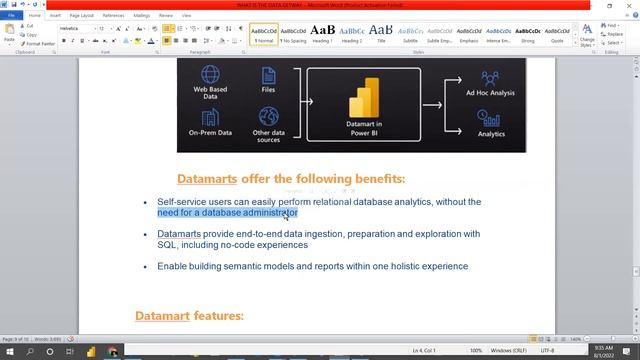The width and height of the screenshot is (640, 360).
Task: Toggle Italic formatting
Action: click(x=73, y=41)
